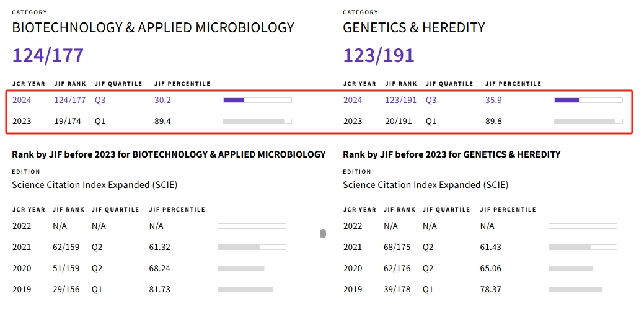Click 19/174 JIF rank for 2023
This screenshot has width=644, height=322.
click(x=68, y=121)
